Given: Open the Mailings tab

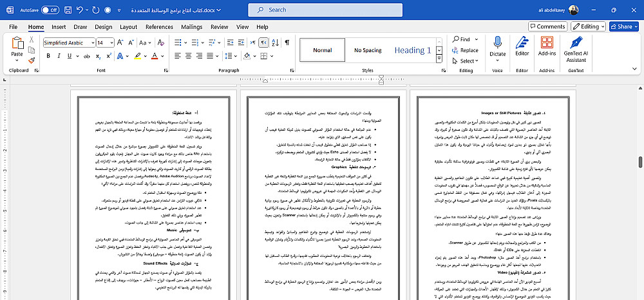Looking at the screenshot, I should click(x=192, y=26).
